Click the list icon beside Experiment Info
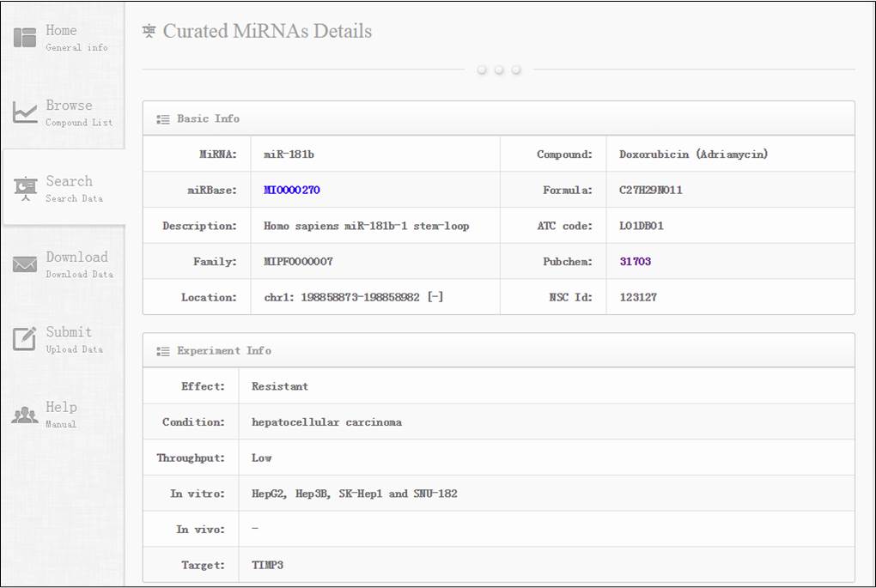Viewport: 876px width, 588px height. [163, 351]
